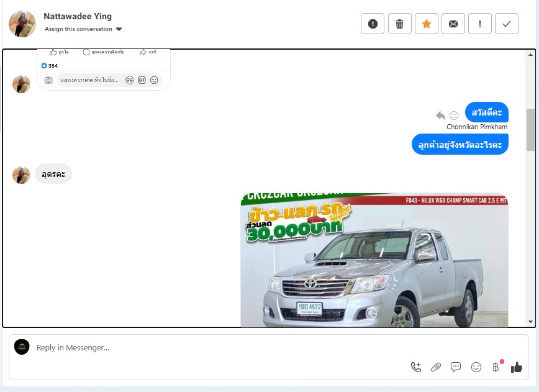
Task: Select the อุดรคะ message bubble
Action: [x=53, y=174]
